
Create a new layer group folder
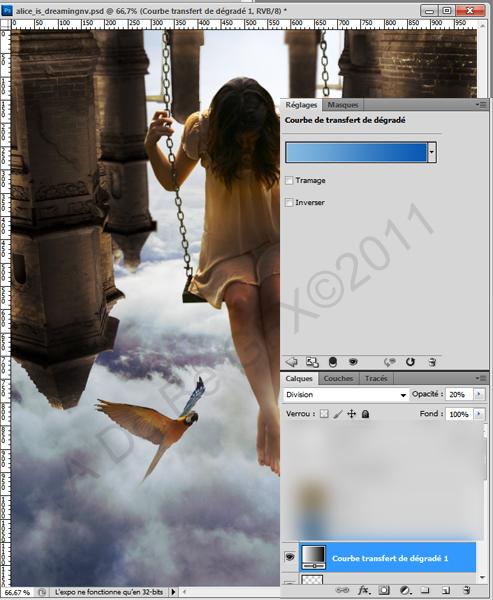click(x=425, y=590)
